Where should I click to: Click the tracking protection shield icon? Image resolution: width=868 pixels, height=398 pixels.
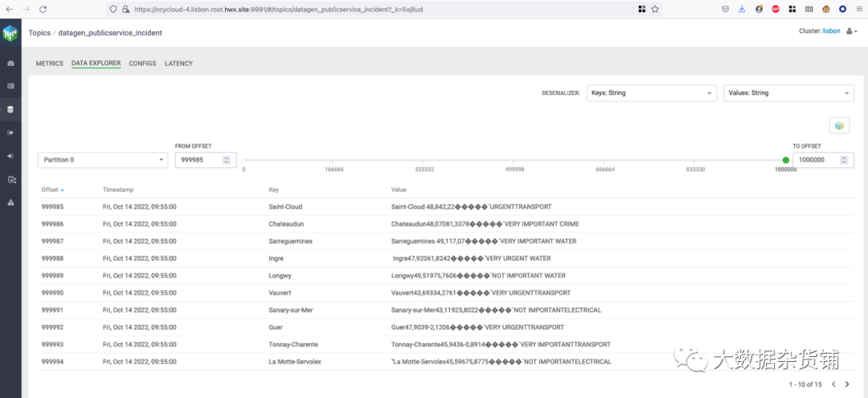tap(113, 10)
